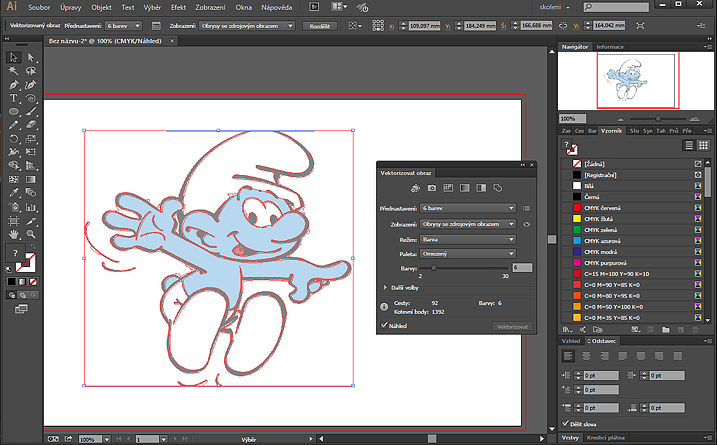The height and width of the screenshot is (445, 717).
Task: Open Zobrazení dropdown in trace panel
Action: point(468,224)
